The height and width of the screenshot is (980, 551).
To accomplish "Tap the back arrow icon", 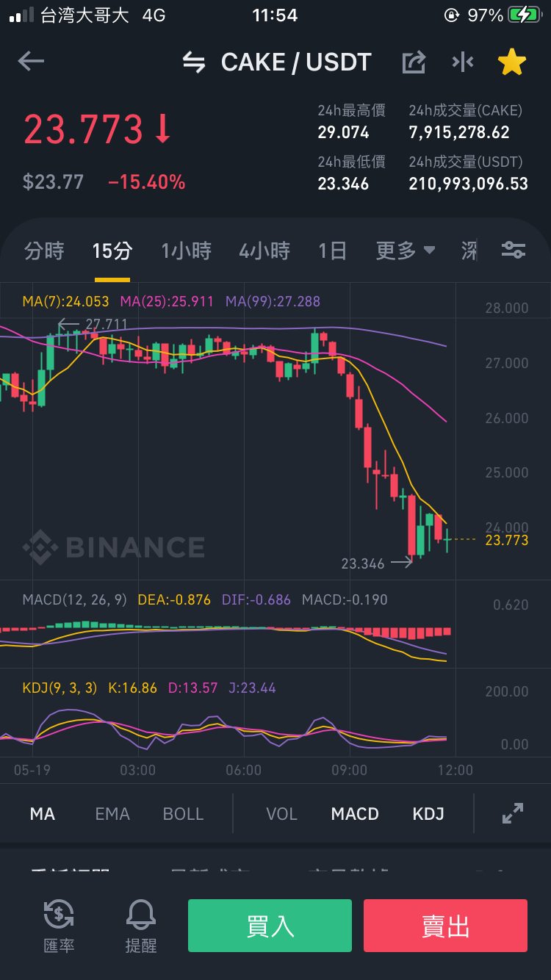I will (x=31, y=62).
